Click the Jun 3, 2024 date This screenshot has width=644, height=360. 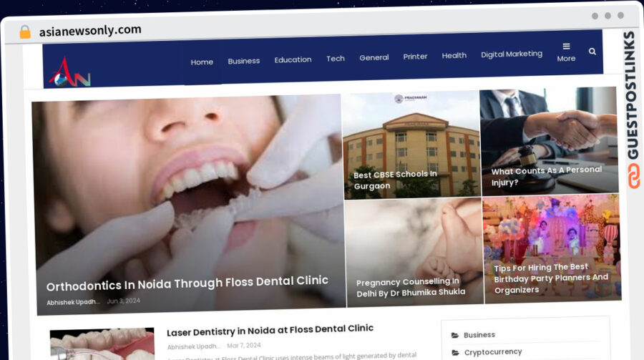coord(123,301)
